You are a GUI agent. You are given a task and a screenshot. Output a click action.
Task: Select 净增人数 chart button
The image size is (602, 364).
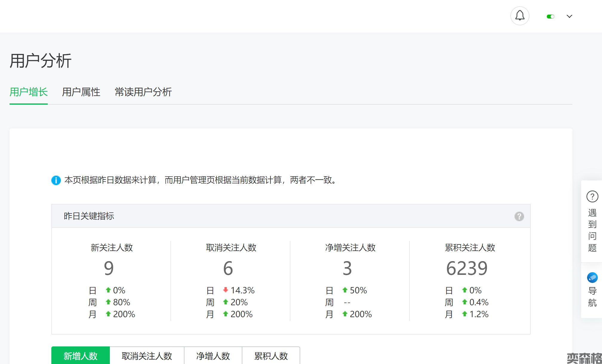point(213,356)
